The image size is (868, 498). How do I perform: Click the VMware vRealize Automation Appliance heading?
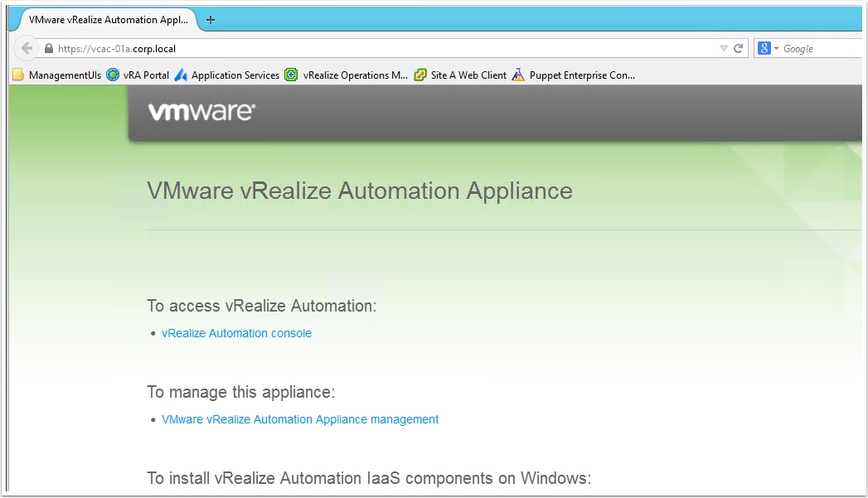(360, 191)
